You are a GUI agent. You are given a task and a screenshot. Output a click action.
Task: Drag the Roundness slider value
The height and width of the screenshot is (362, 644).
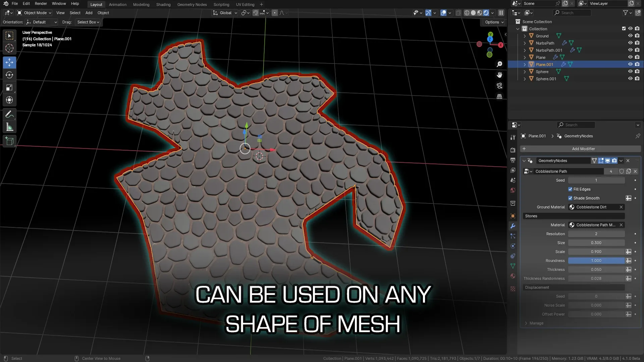coord(596,260)
